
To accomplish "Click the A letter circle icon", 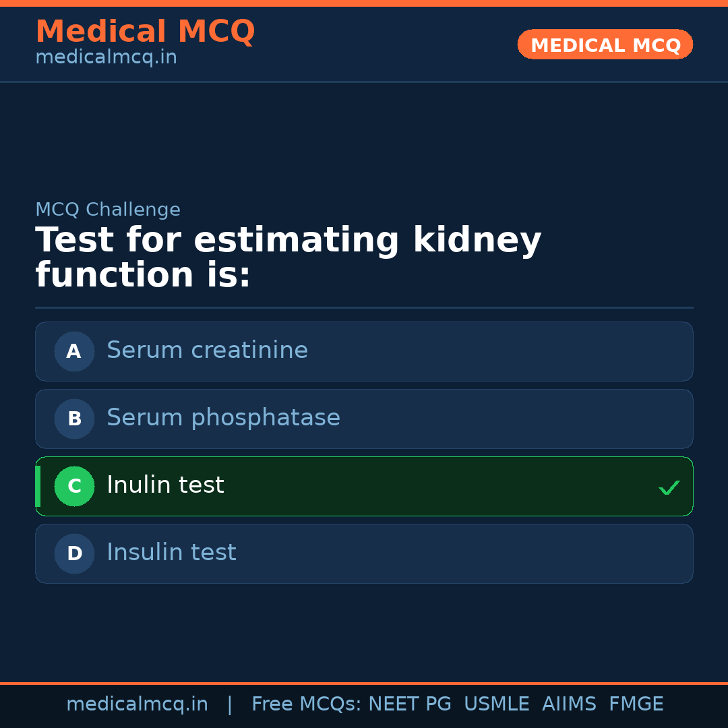I will point(74,351).
